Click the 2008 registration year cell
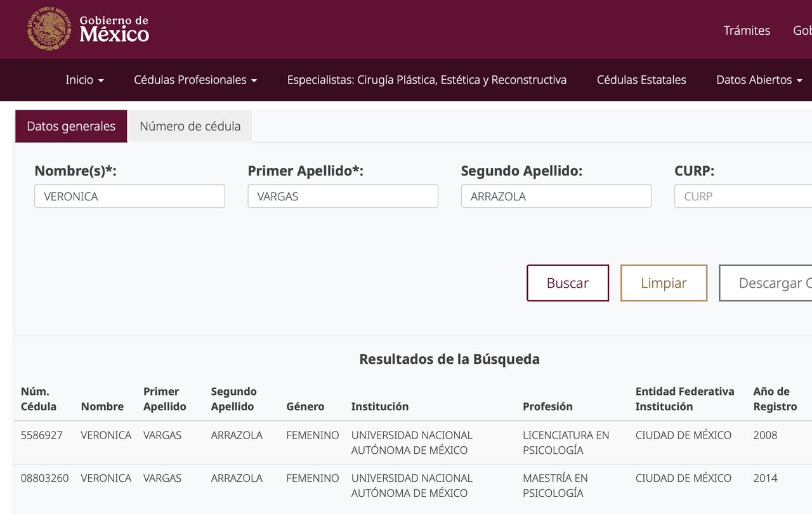Screen dimensions: 812x514 [x=765, y=435]
